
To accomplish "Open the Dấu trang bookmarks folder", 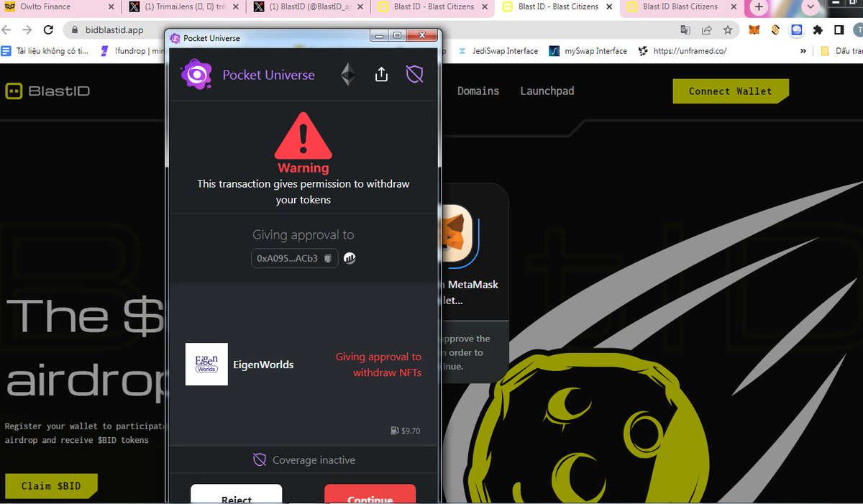I will tap(841, 51).
